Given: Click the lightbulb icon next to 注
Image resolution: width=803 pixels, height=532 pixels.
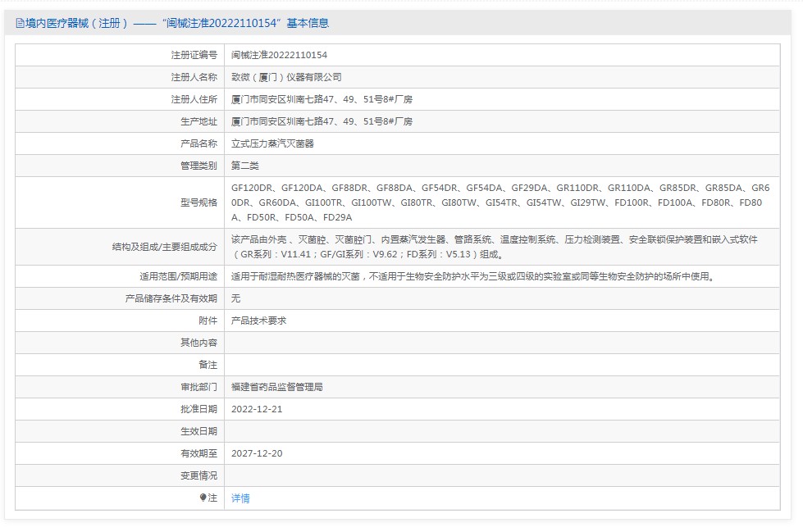Looking at the screenshot, I should coord(203,498).
